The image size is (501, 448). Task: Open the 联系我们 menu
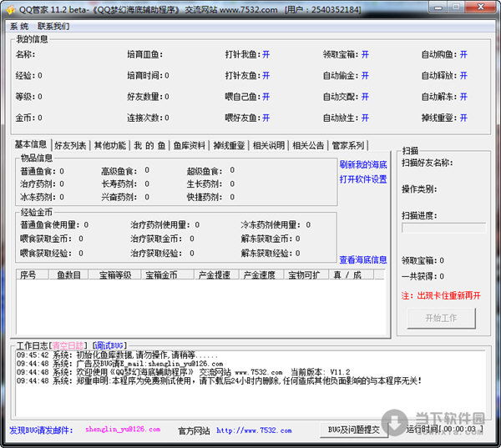point(53,26)
